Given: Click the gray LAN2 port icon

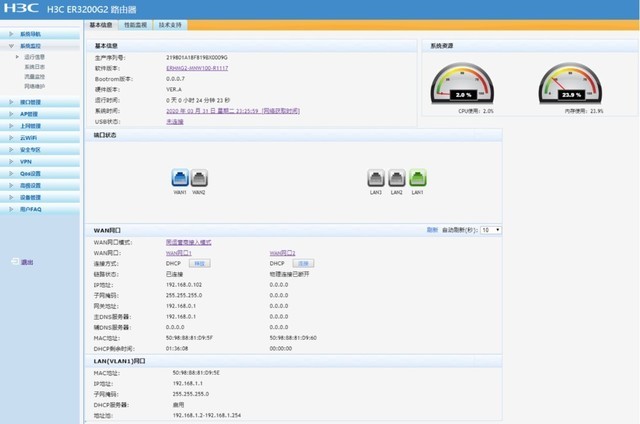Looking at the screenshot, I should 397,178.
